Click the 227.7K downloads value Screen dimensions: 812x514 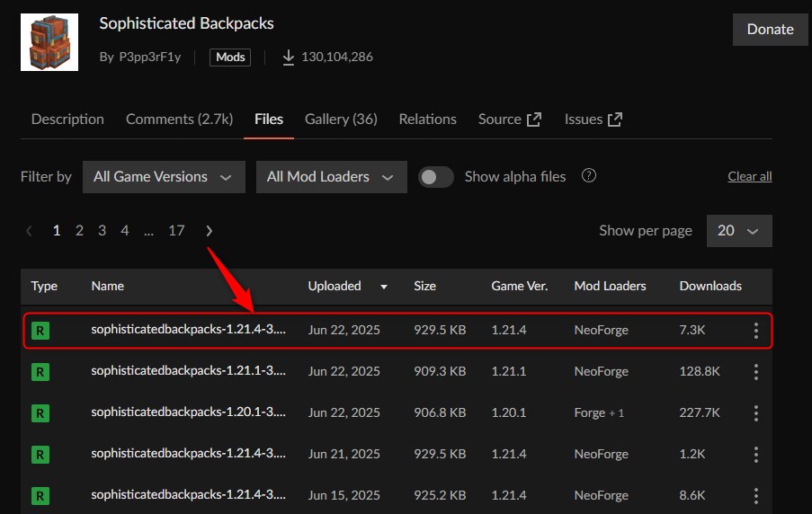point(700,413)
